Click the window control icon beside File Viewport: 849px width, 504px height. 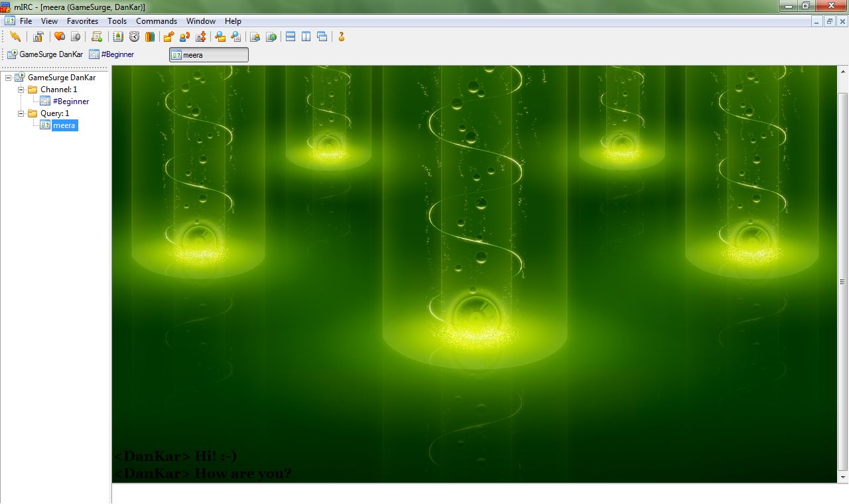[10, 21]
